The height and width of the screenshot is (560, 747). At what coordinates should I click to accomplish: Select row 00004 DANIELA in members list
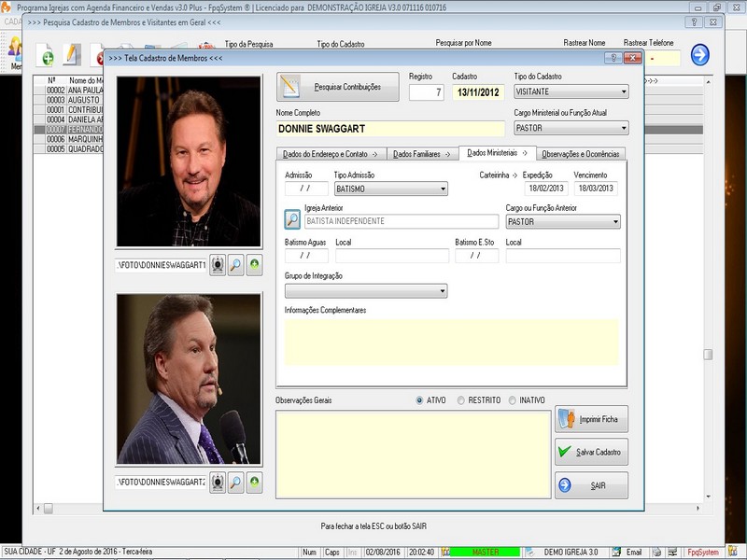69,119
